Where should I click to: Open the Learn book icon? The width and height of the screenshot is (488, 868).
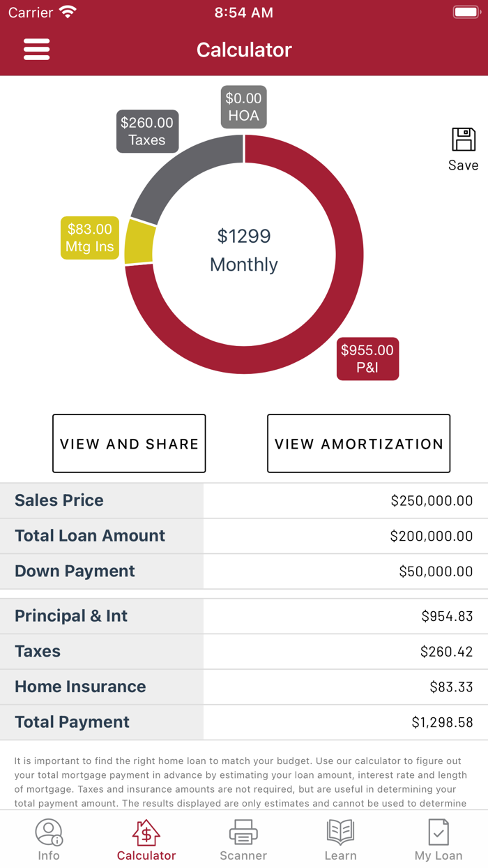(x=341, y=832)
